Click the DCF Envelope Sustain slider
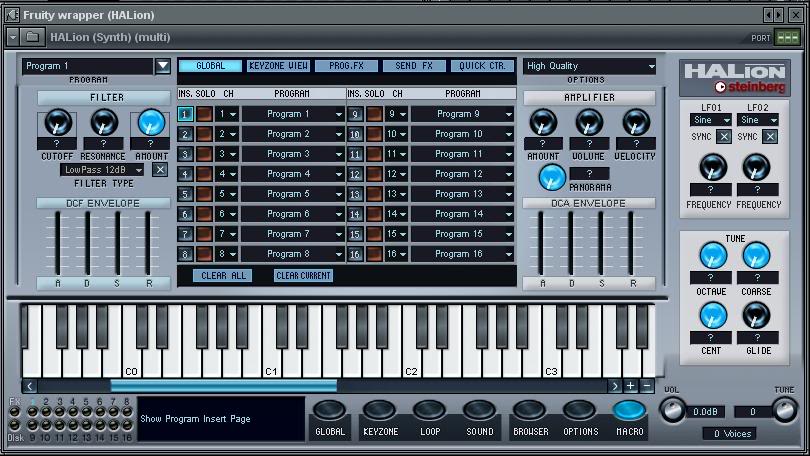The height and width of the screenshot is (456, 810). (118, 244)
